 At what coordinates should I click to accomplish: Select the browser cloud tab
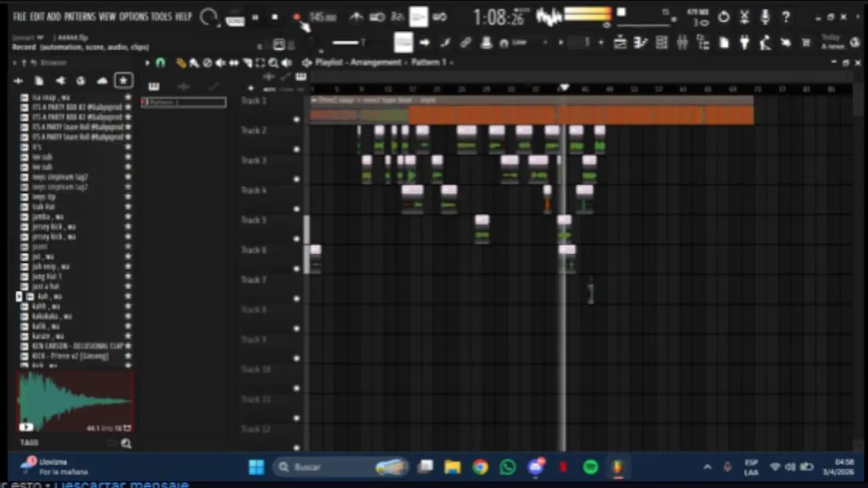pos(102,81)
